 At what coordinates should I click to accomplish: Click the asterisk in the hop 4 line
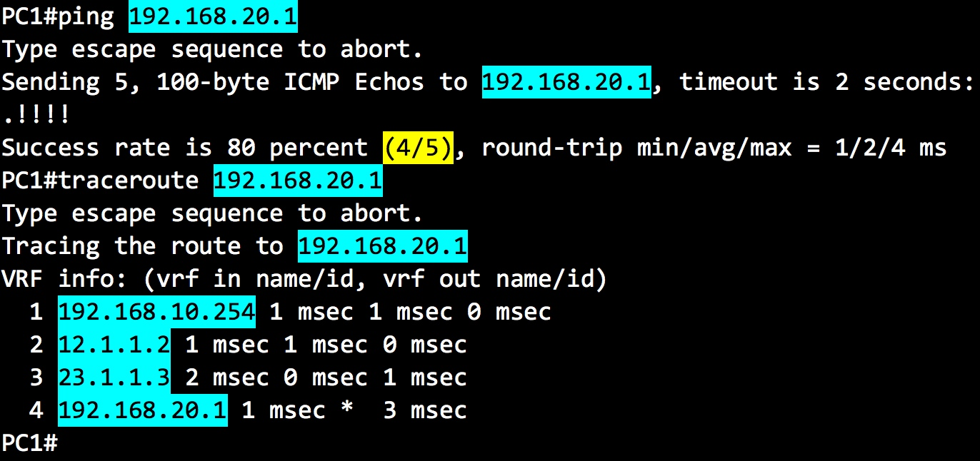pos(347,410)
